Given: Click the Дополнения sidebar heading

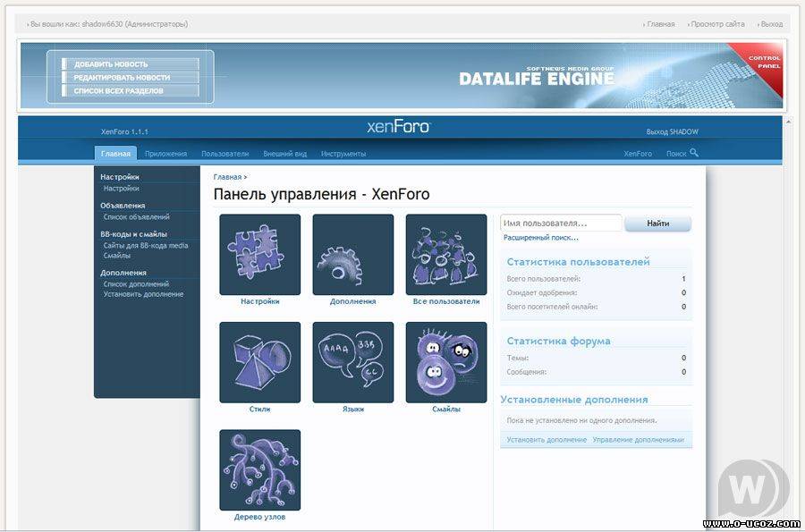Looking at the screenshot, I should 123,273.
